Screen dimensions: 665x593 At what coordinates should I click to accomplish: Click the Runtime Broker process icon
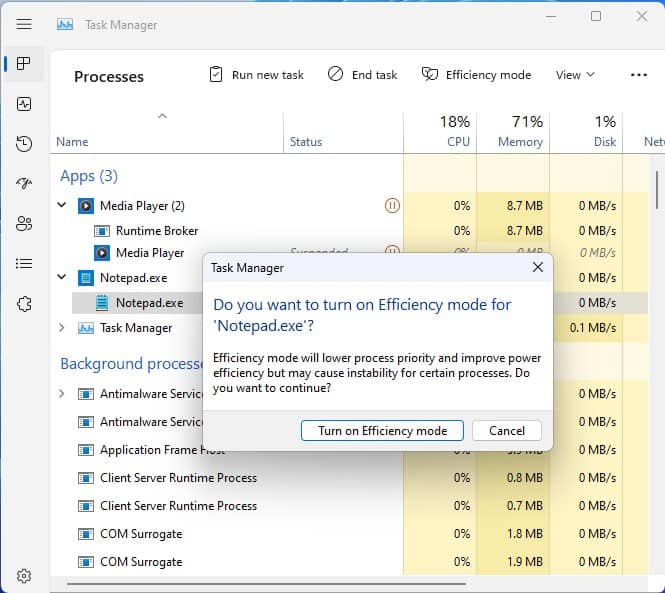(102, 231)
